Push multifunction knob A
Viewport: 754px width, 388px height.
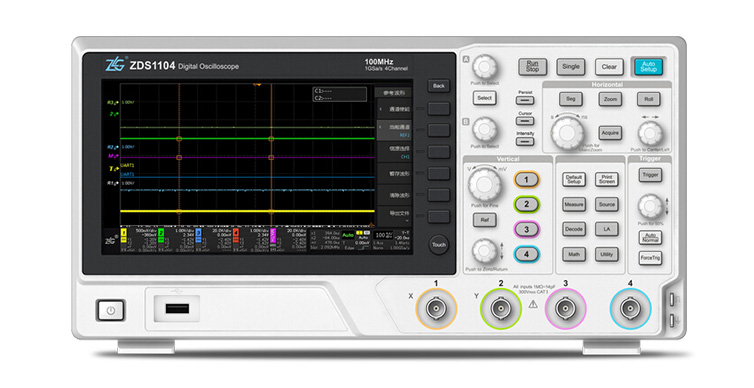[x=484, y=67]
